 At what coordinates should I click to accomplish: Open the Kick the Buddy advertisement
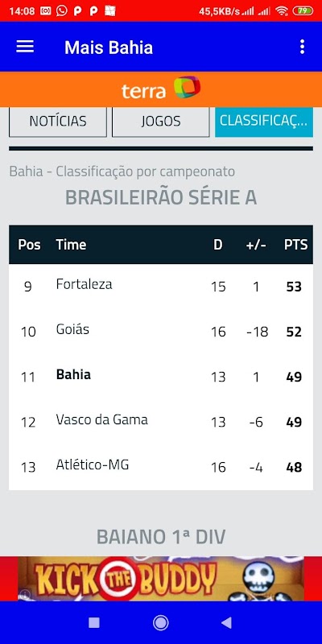(x=161, y=579)
